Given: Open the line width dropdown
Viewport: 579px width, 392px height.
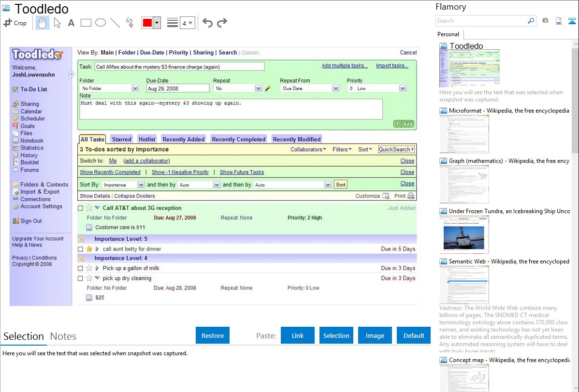Looking at the screenshot, I should (187, 23).
